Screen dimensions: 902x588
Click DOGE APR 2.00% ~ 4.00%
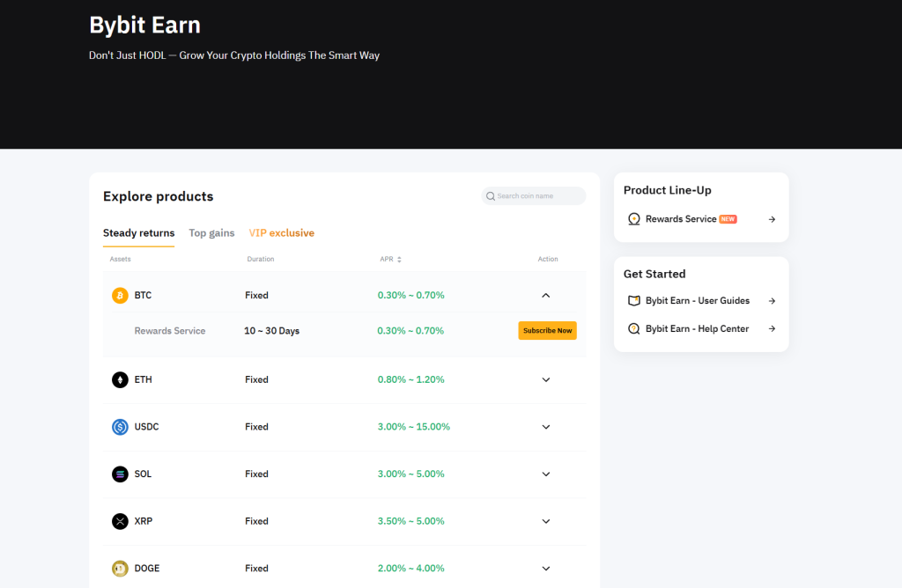tap(410, 569)
